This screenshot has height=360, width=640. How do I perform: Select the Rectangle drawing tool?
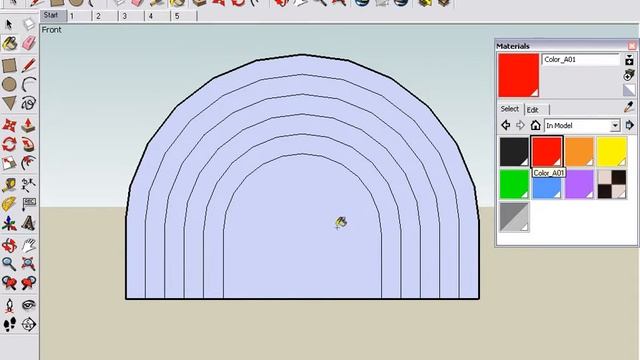point(9,65)
